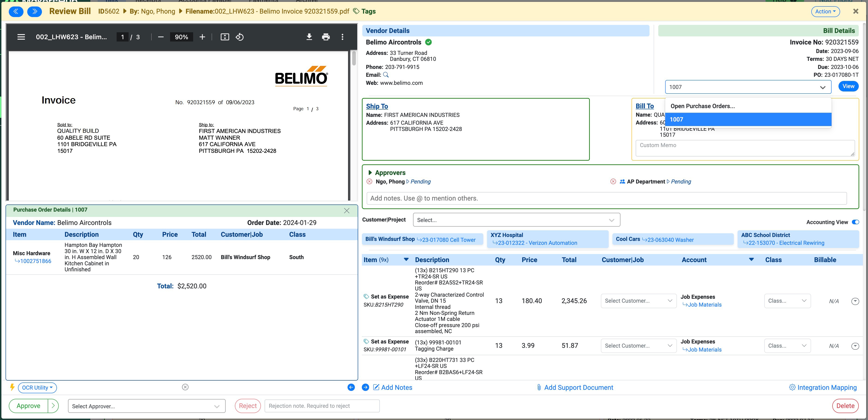Image resolution: width=868 pixels, height=420 pixels.
Task: Delete the bill
Action: tap(845, 406)
